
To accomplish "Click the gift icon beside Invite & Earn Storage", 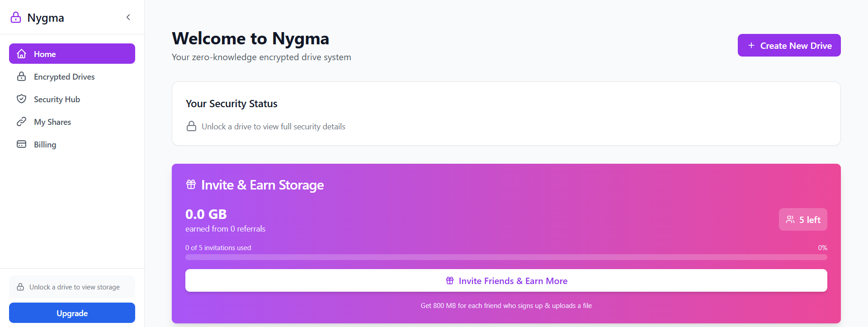I will point(191,185).
